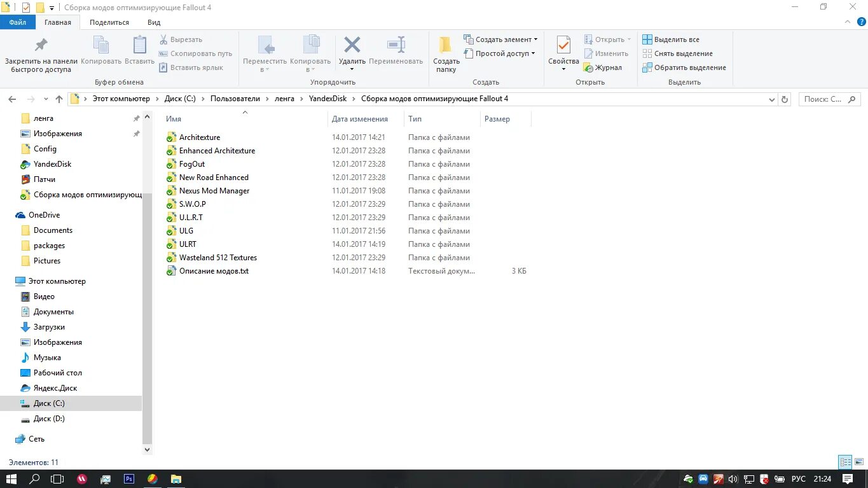Open the Action Center notifications icon
The image size is (868, 488).
(848, 479)
